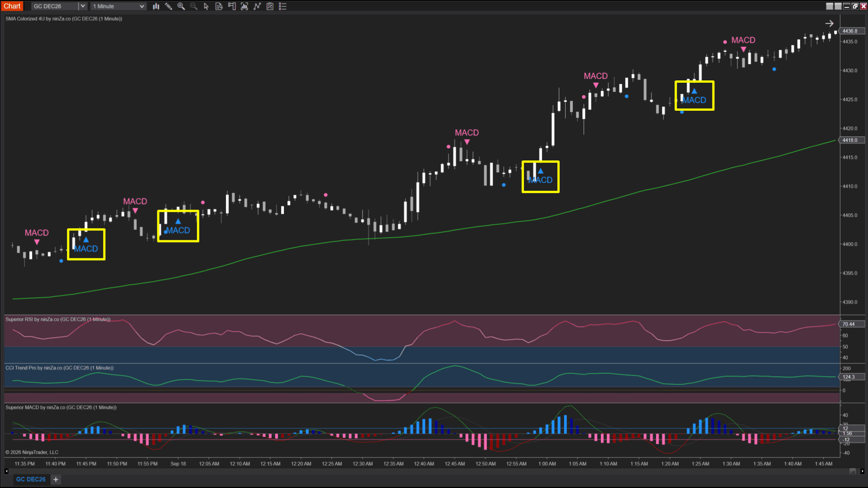Click the second gray link button top right
868x488 pixels.
tap(838, 6)
